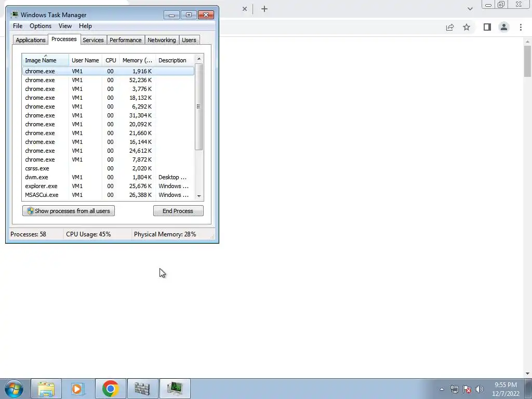Click the 12/7/2022 date in tray

coord(506,394)
